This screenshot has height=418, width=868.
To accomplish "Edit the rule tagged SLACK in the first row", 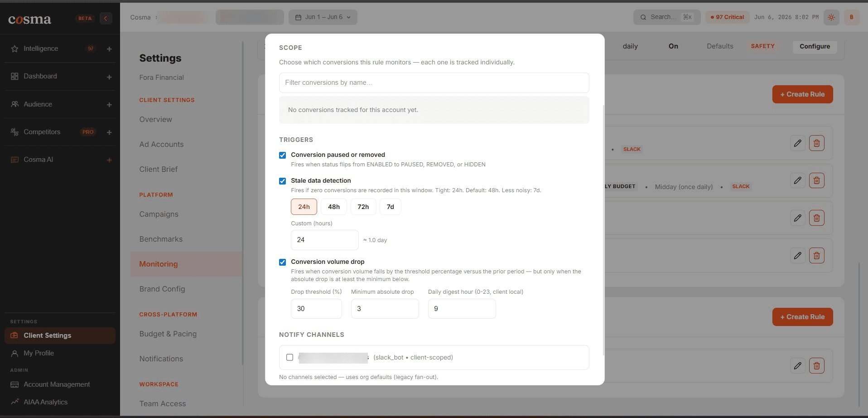I will click(x=798, y=143).
